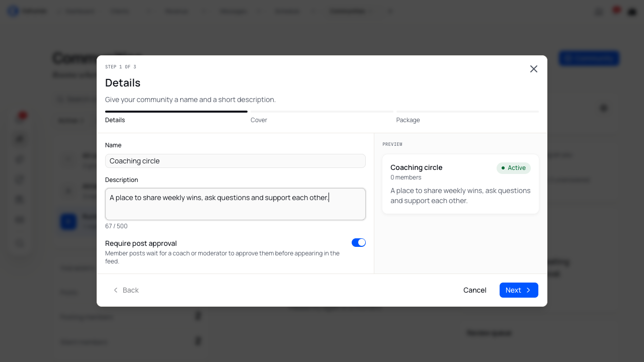This screenshot has height=362, width=644.
Task: Click the "Give your community a name" subtitle
Action: 190,100
